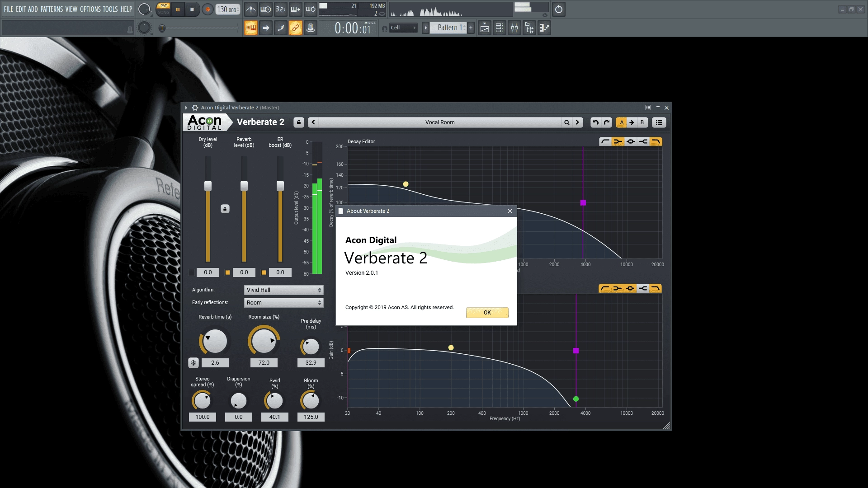Expand the plugin options arrow in title bar
This screenshot has height=488, width=868.
tap(186, 108)
